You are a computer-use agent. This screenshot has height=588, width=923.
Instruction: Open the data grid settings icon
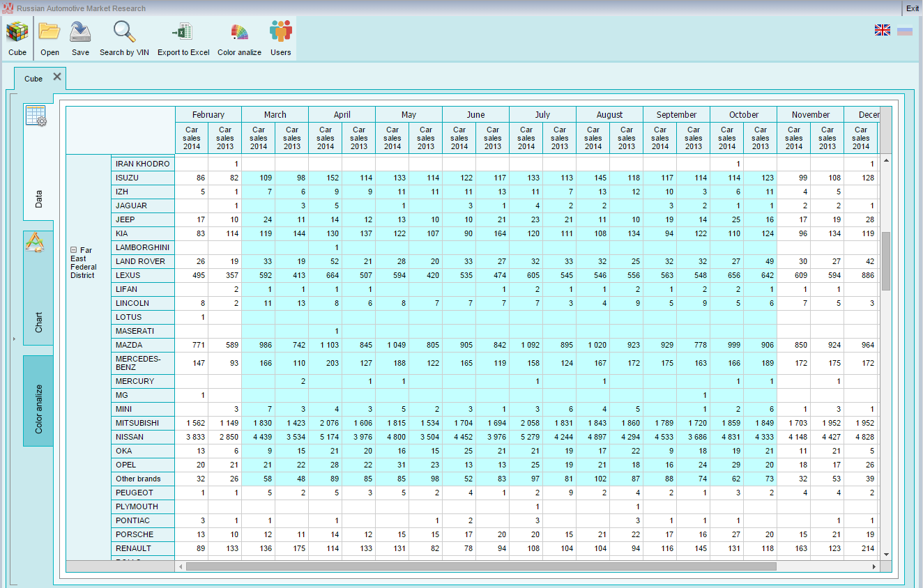[36, 116]
